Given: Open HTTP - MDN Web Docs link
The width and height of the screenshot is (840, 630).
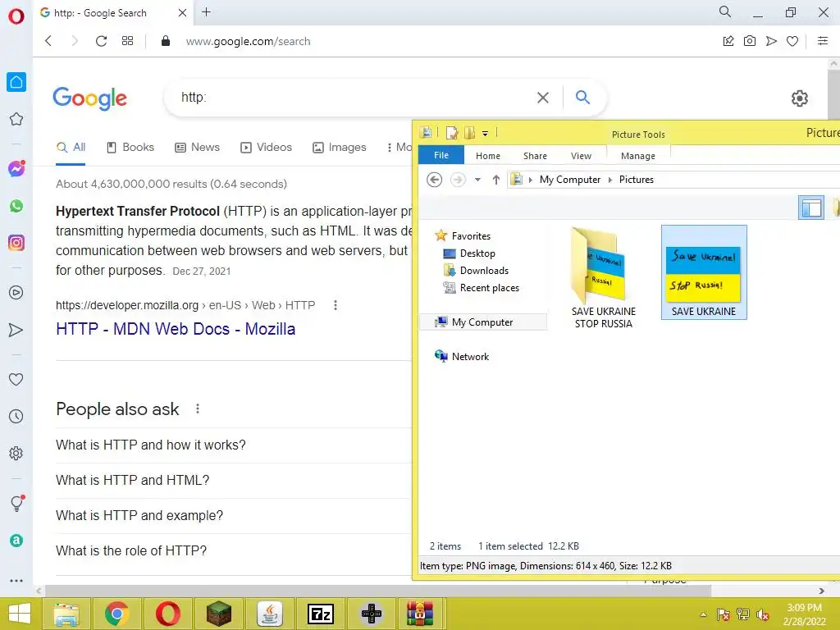Looking at the screenshot, I should [176, 328].
